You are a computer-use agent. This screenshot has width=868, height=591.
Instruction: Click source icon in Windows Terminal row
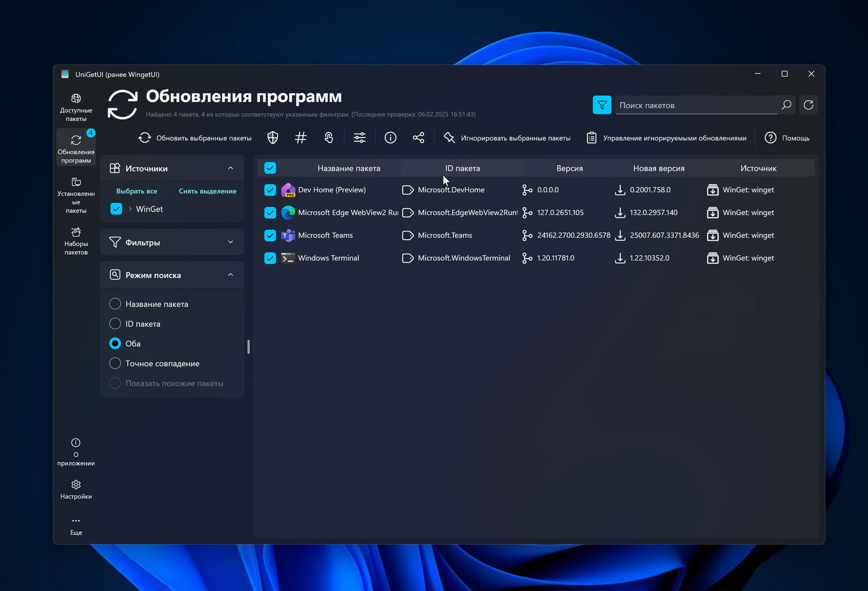(713, 258)
